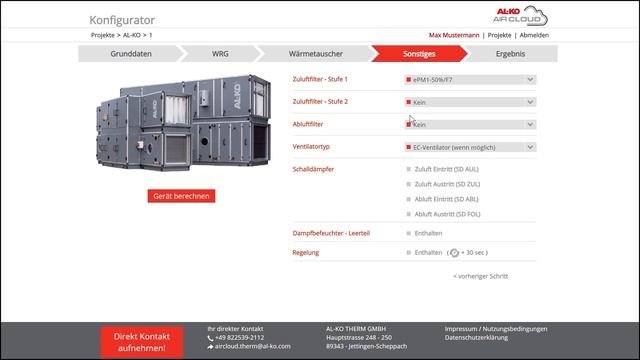Click the aircloud.therm@al-ko.com email link
Screen dimensions: 640x360
(x=253, y=347)
